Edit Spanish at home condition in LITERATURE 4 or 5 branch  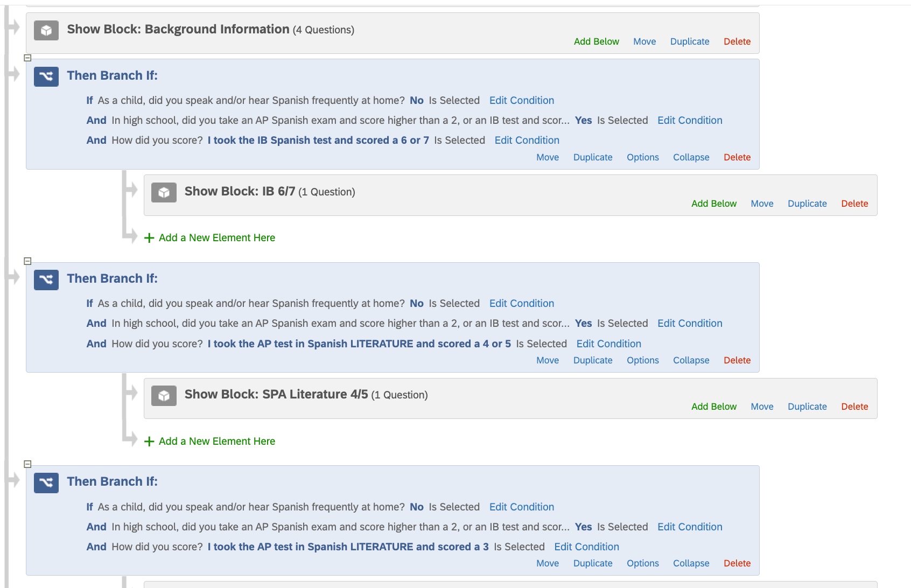tap(522, 303)
